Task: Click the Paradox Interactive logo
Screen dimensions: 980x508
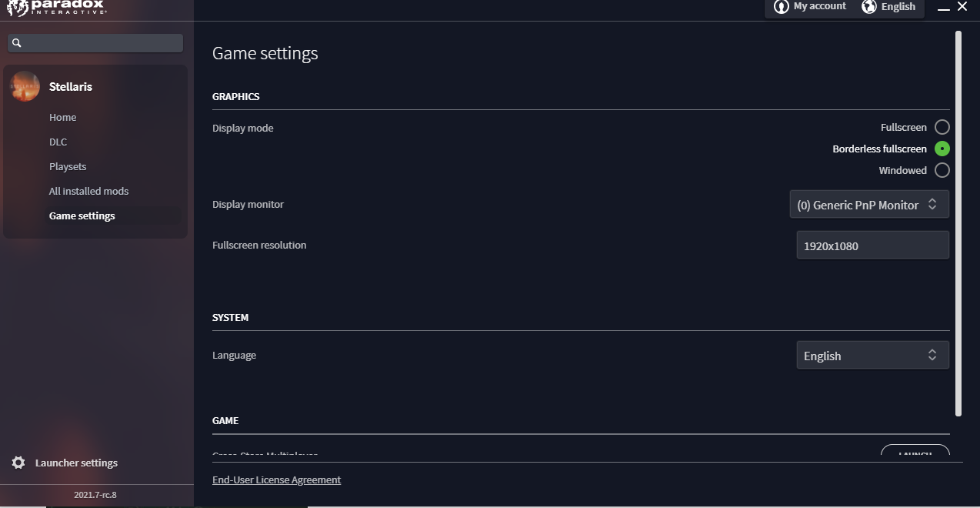Action: click(55, 8)
